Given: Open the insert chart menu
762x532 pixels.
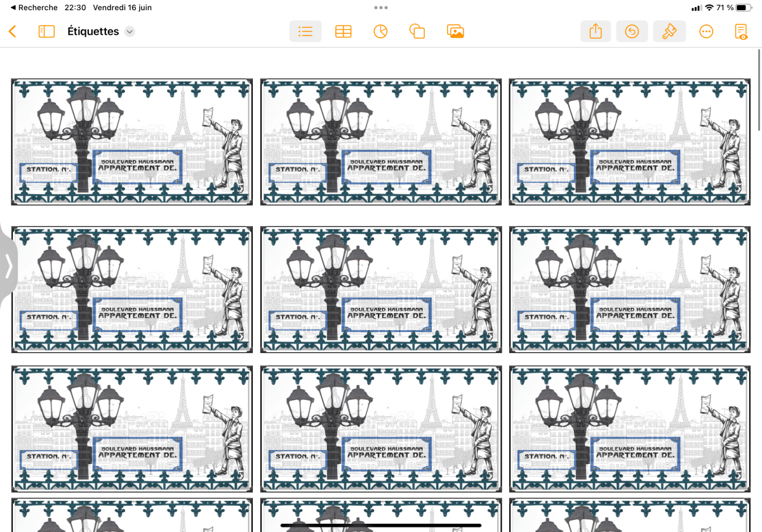Looking at the screenshot, I should pyautogui.click(x=380, y=32).
